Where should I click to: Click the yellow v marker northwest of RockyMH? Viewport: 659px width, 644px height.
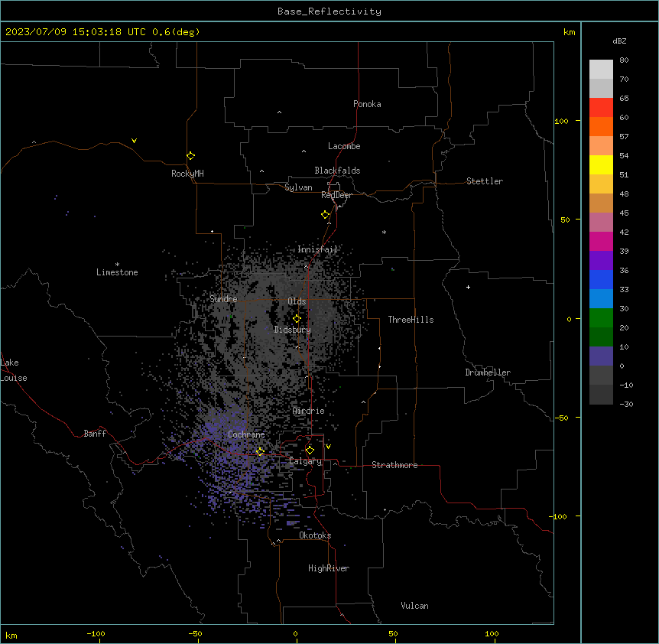134,141
